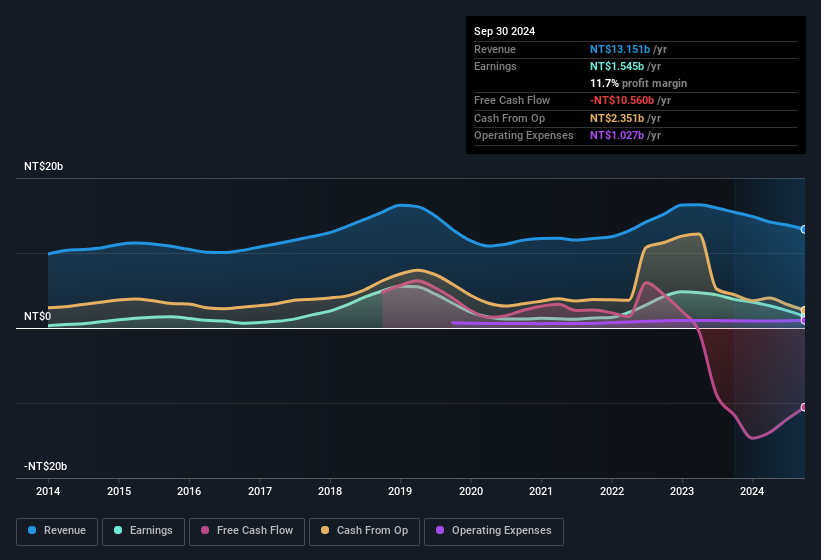This screenshot has height=560, width=821.
Task: Click the purple Operating Expenses endpoint marker
Action: point(804,320)
